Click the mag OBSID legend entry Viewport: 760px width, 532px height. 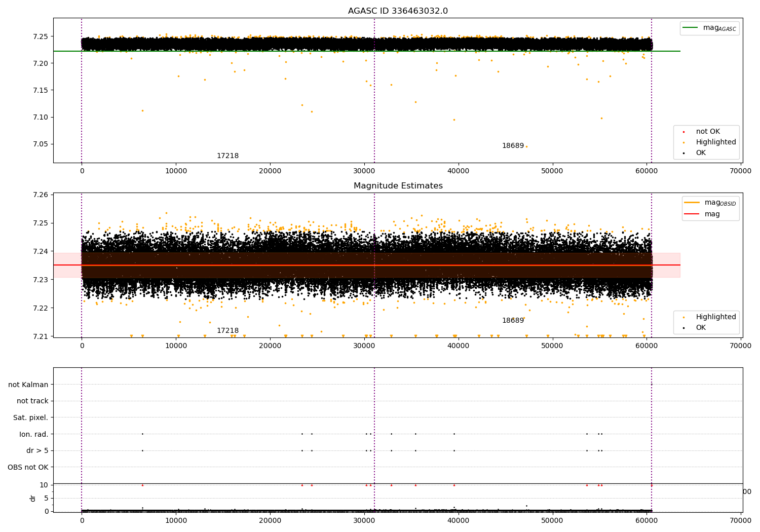710,203
